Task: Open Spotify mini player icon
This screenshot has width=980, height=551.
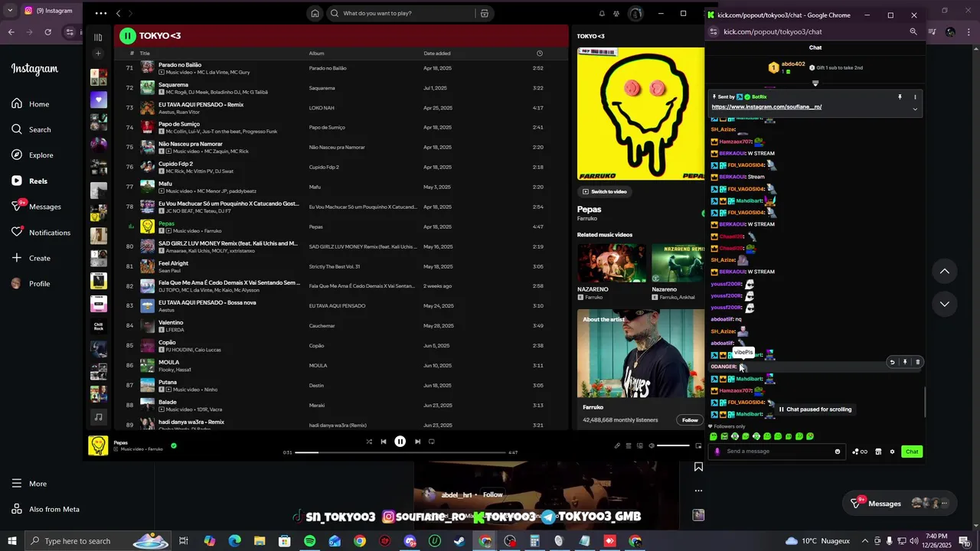Action: pos(698,445)
